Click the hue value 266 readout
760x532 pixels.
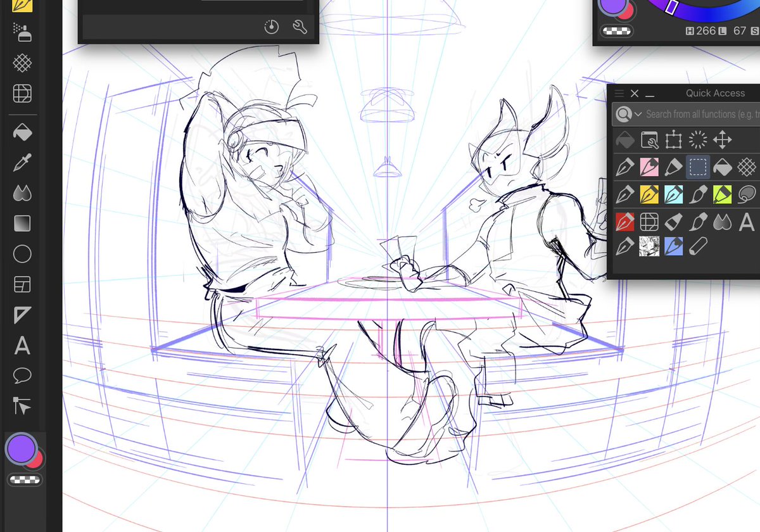coord(706,31)
